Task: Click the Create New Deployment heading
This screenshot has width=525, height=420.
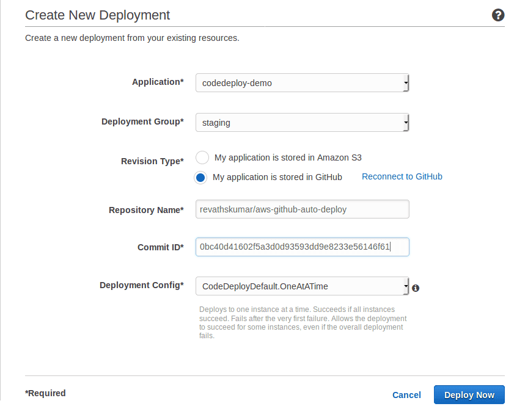Action: (x=97, y=15)
